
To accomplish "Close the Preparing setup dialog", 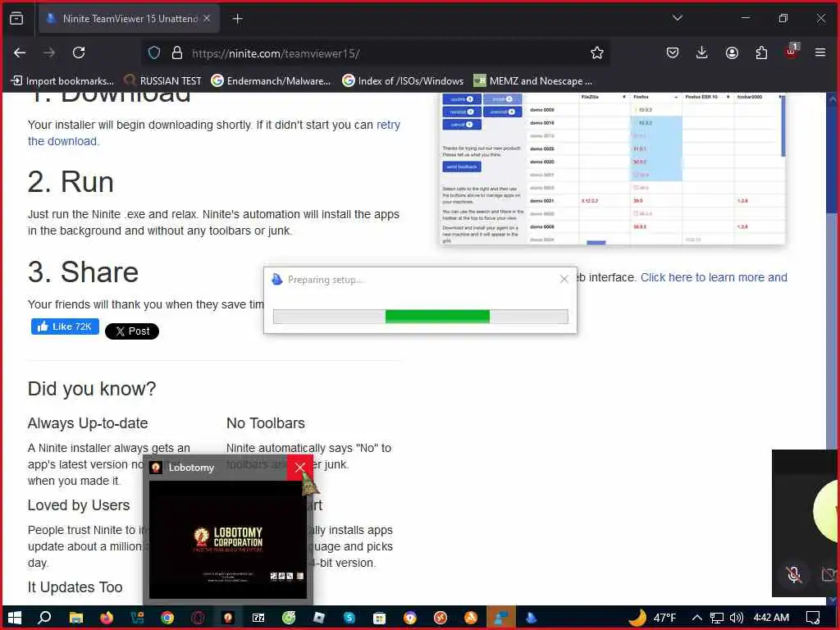I will (x=564, y=279).
